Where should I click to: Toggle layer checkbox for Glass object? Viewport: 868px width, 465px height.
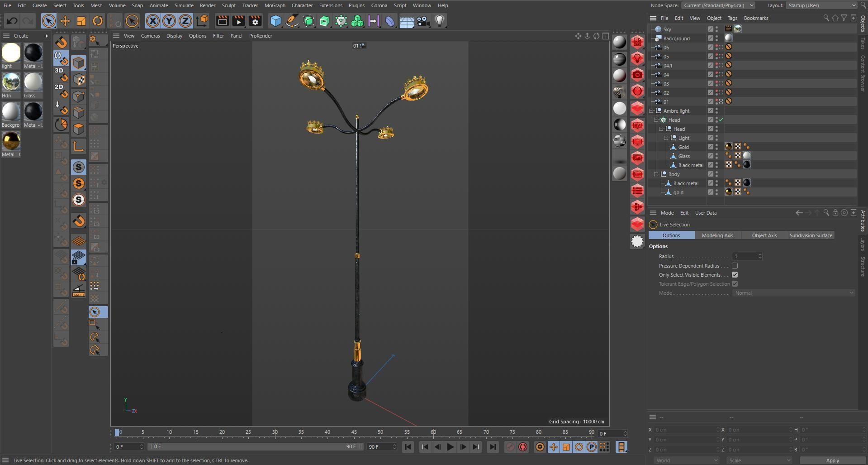710,156
